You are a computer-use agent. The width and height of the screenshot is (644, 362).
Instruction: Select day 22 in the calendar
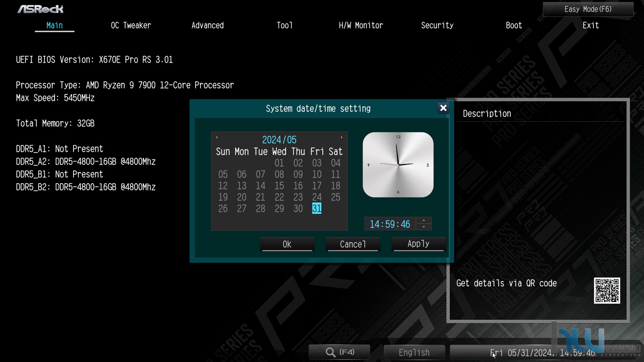(279, 197)
